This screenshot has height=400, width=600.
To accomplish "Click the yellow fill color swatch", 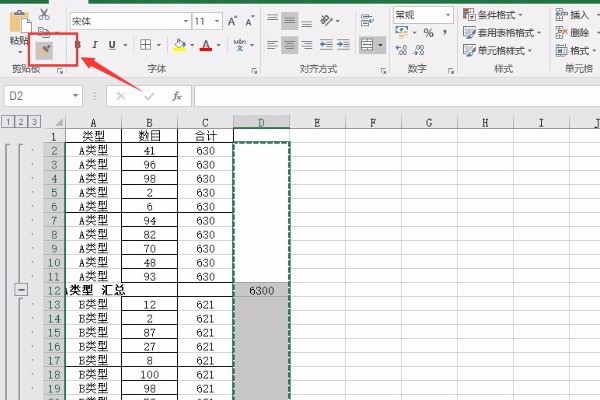I will pyautogui.click(x=179, y=45).
